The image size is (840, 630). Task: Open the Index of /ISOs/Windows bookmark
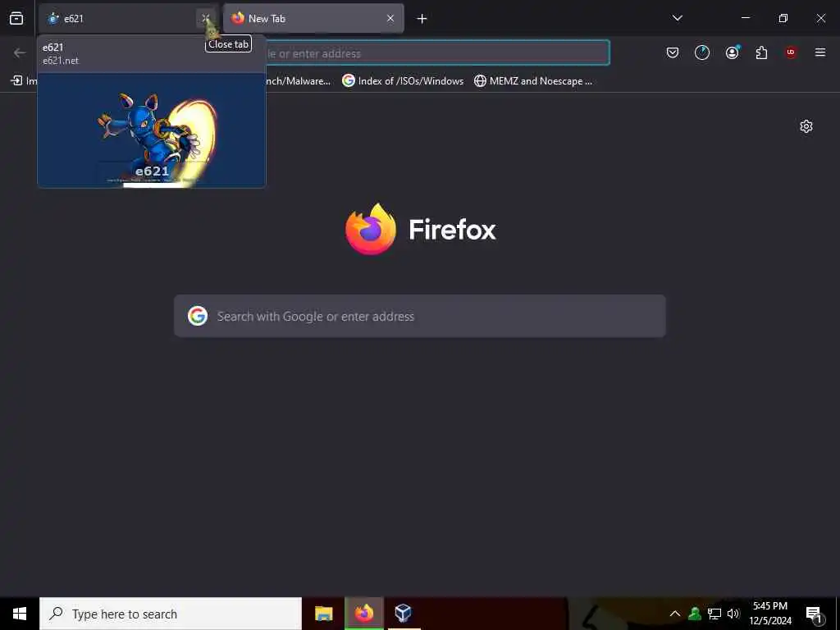coord(403,81)
